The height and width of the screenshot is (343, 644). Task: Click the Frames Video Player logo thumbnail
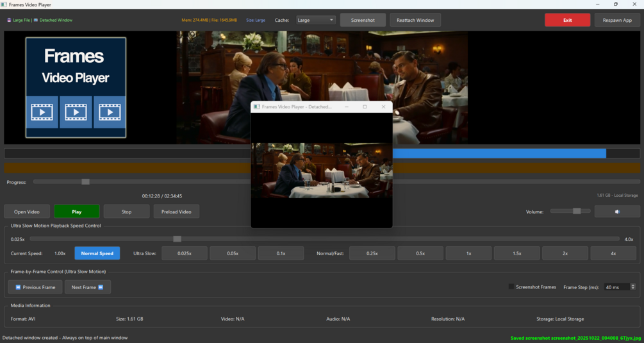tap(76, 87)
